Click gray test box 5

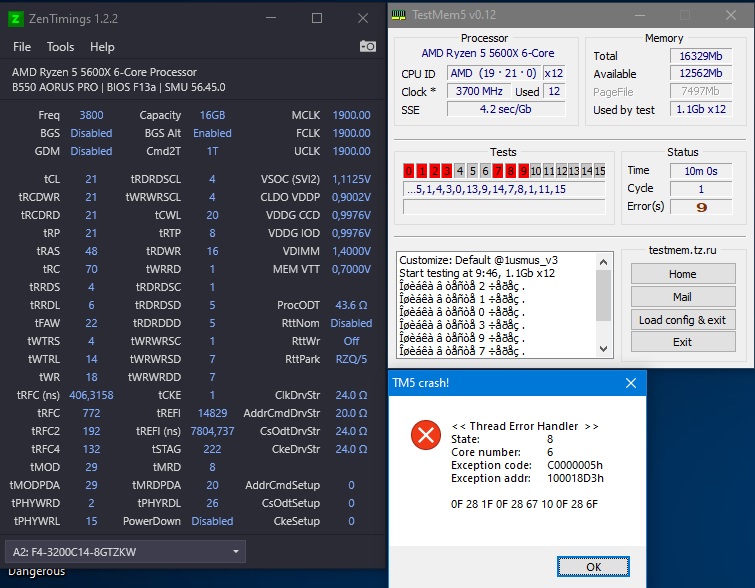[x=472, y=170]
